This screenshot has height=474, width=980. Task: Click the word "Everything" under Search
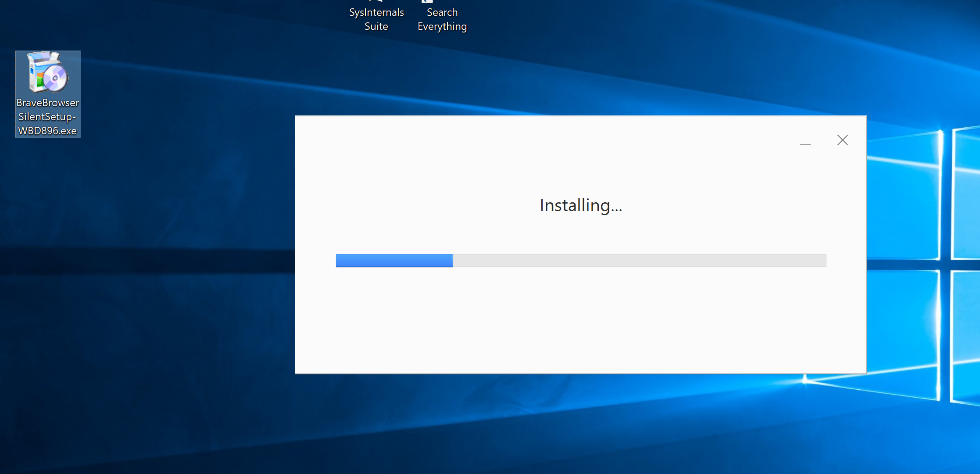click(442, 26)
